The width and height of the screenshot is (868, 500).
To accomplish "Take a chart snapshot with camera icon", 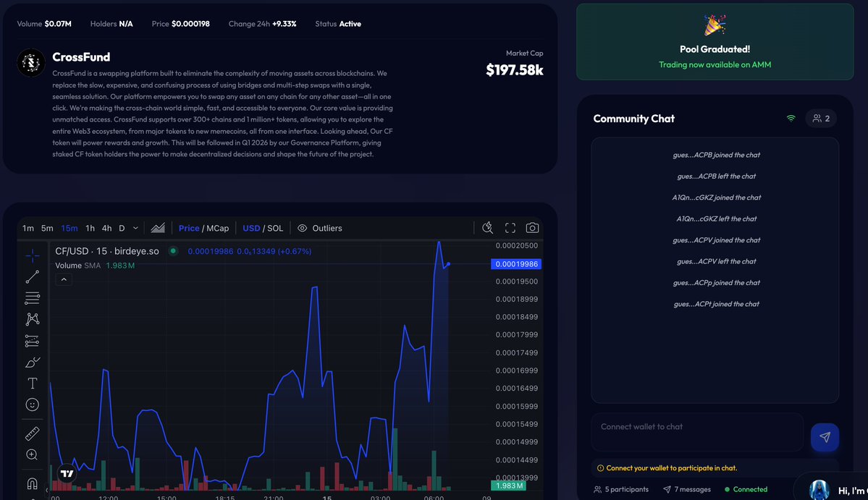I will point(532,228).
